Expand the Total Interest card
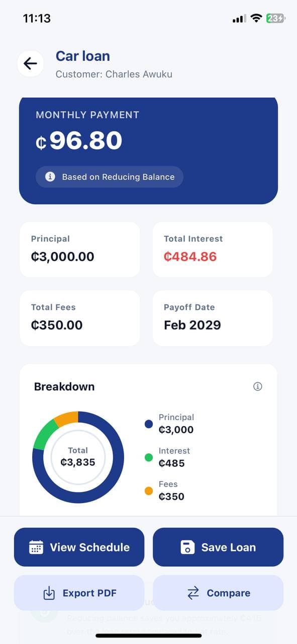This screenshot has width=297, height=644. click(x=212, y=249)
